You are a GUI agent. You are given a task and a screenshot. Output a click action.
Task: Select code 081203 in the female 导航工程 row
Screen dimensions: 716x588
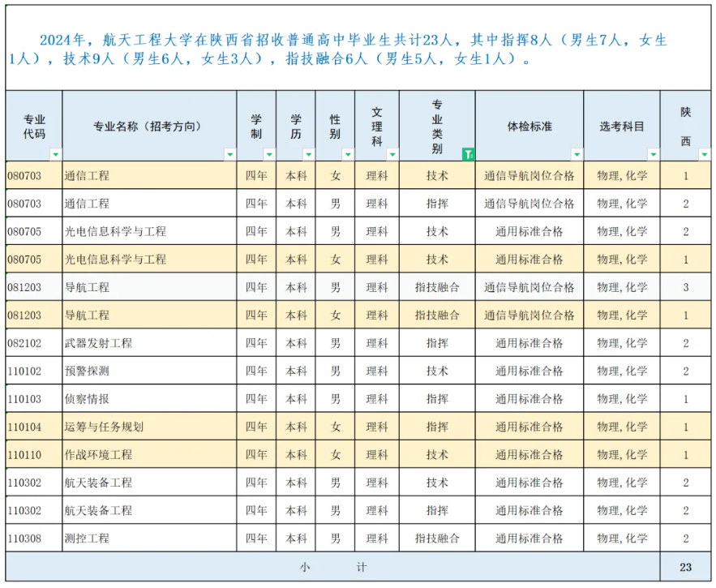click(x=34, y=315)
